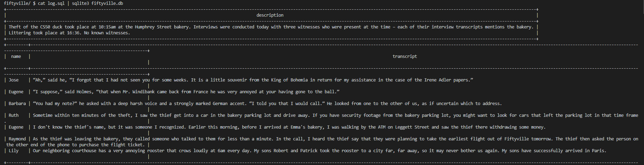Click the name 'Barbara' in the table

tap(17, 104)
